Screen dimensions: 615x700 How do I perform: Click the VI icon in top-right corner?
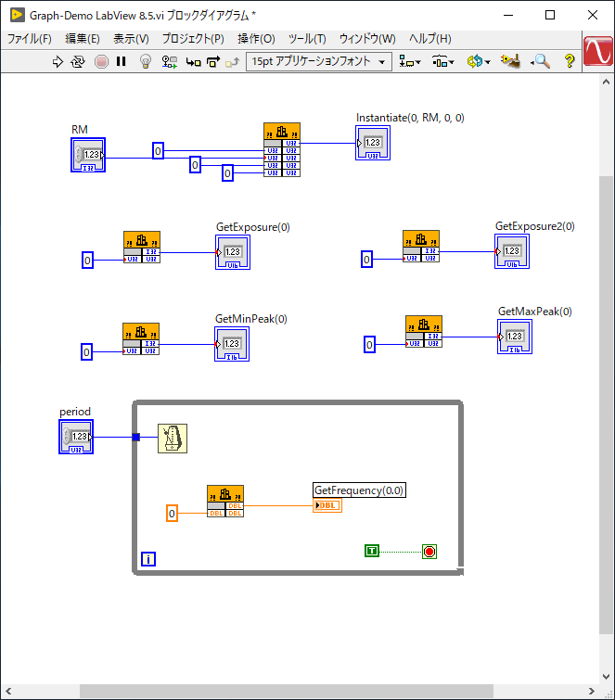point(598,51)
